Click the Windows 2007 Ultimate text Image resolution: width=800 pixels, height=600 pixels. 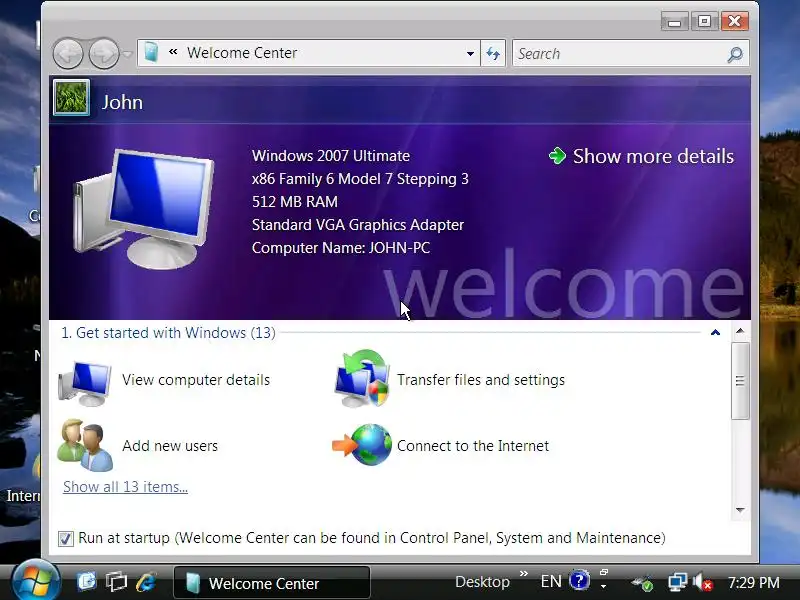331,156
